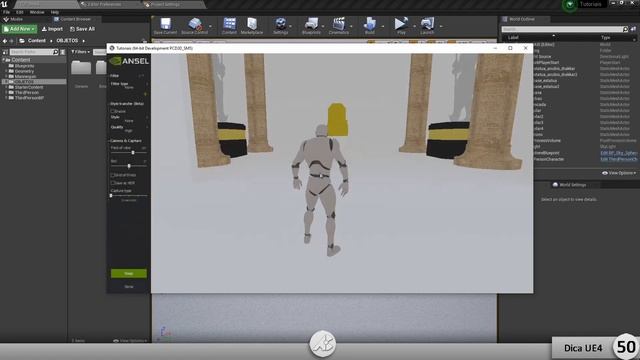Select the Geometry folder in the tree
Screen dimensions: 640x360
click(x=24, y=71)
